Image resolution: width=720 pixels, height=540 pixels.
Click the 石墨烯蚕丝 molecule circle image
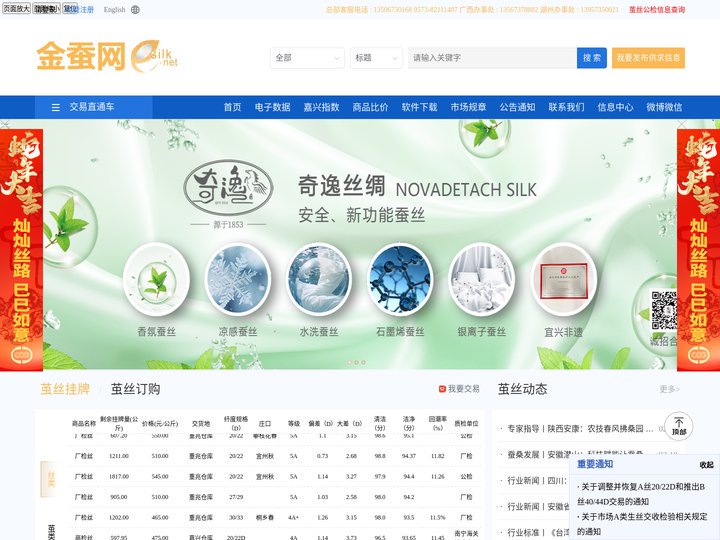pyautogui.click(x=400, y=279)
